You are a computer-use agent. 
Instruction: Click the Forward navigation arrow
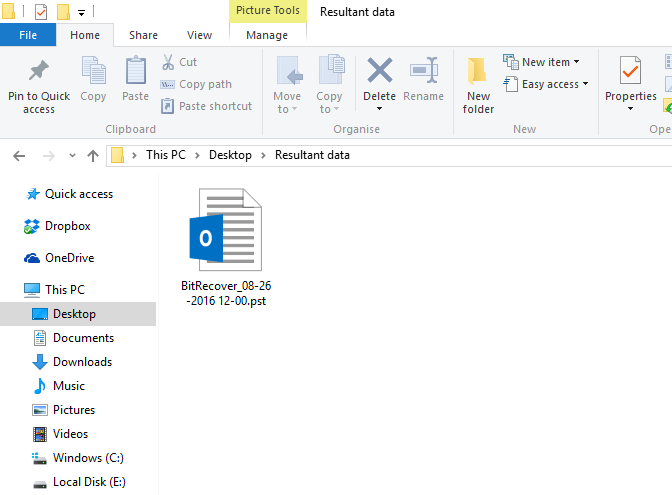(49, 156)
